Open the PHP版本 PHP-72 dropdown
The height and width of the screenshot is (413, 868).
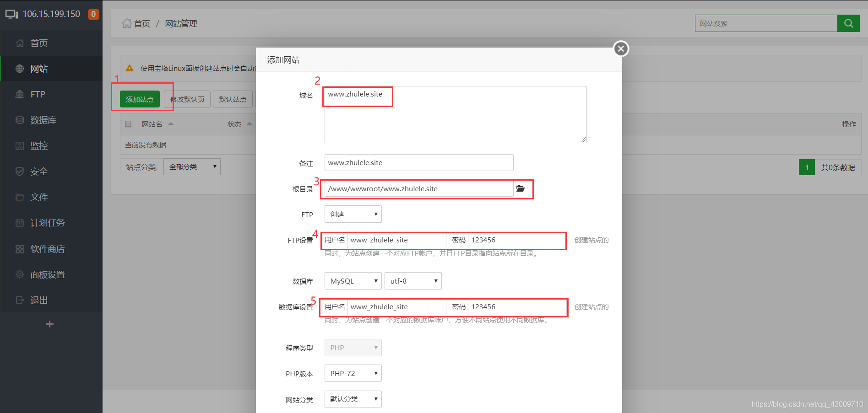(x=353, y=373)
